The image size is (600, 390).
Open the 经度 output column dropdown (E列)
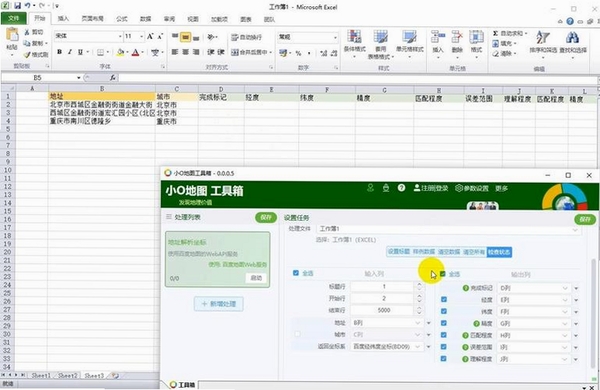click(x=534, y=300)
